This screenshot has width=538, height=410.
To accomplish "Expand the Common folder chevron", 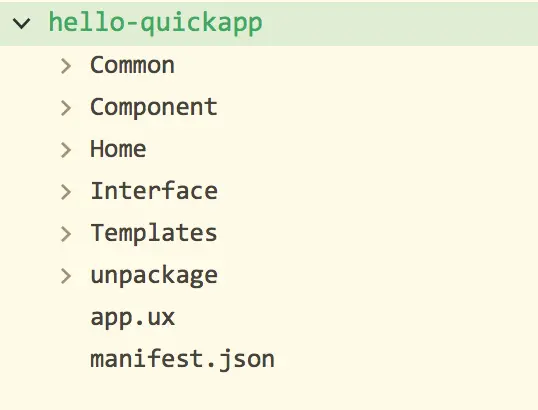I will pyautogui.click(x=66, y=66).
